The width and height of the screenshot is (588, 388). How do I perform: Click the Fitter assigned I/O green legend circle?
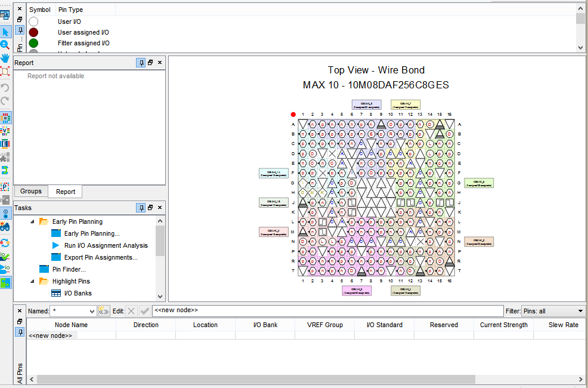click(33, 43)
